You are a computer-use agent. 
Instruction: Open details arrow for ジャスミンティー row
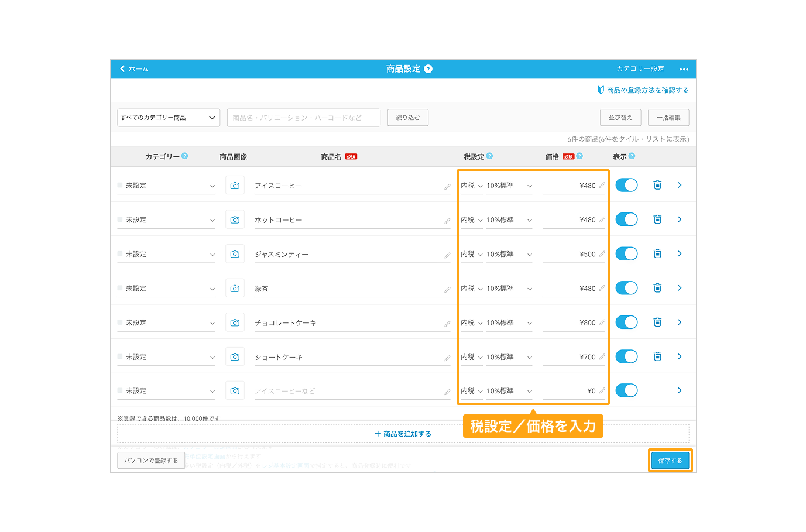[x=680, y=253]
